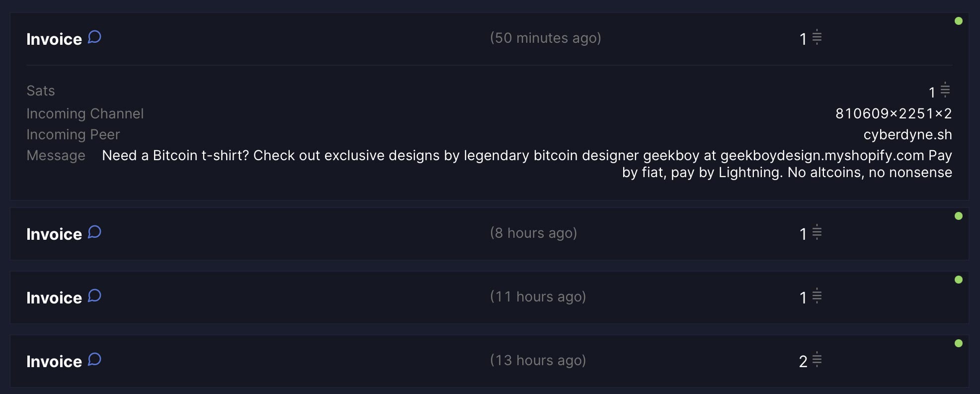Viewport: 980px width, 394px height.
Task: Click the geekboy t-shirt message text
Action: (x=527, y=164)
